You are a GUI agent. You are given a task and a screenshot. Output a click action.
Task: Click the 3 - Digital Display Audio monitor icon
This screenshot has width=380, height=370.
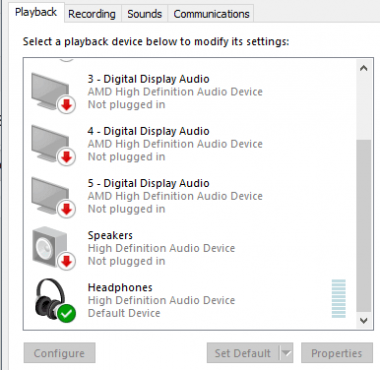pyautogui.click(x=50, y=91)
